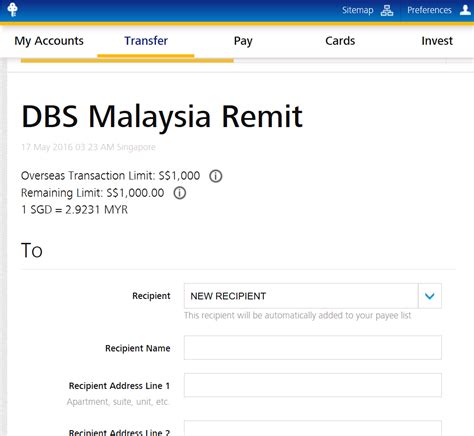Open the Sitemap link
This screenshot has height=436, width=474.
point(358,10)
